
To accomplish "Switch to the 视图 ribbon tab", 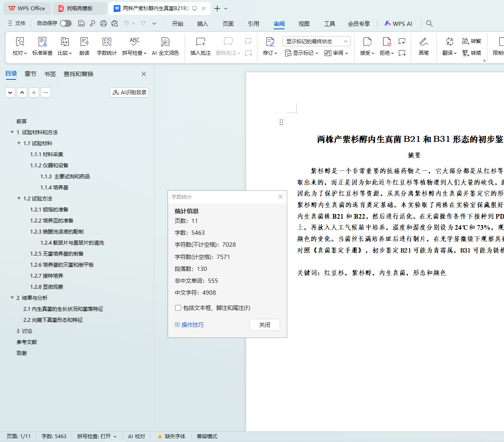I will (304, 24).
